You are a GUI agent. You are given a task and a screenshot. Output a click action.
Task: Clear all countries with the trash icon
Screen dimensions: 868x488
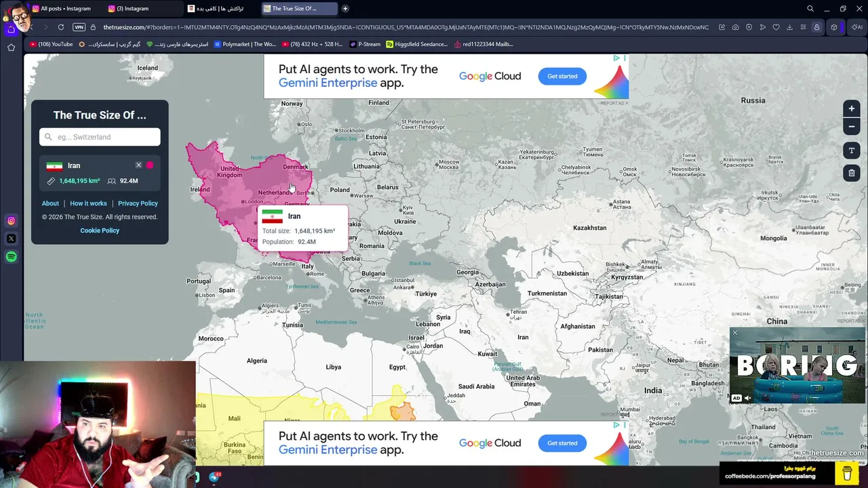pos(852,173)
